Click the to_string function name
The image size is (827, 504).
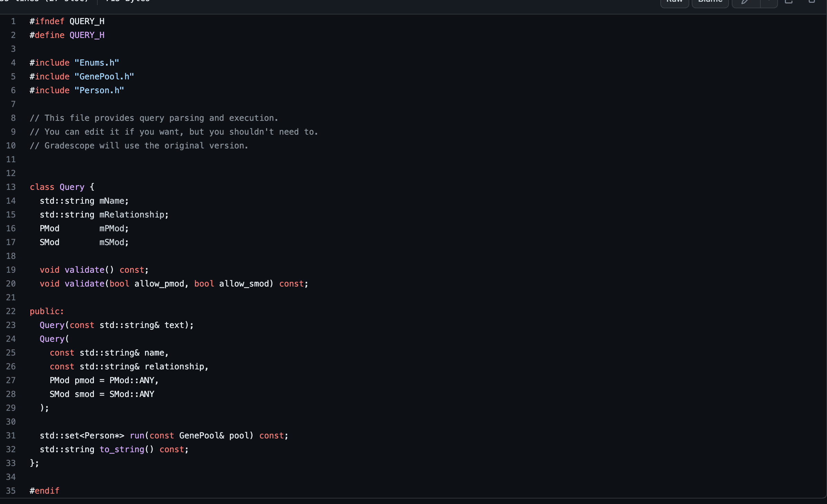pyautogui.click(x=121, y=449)
